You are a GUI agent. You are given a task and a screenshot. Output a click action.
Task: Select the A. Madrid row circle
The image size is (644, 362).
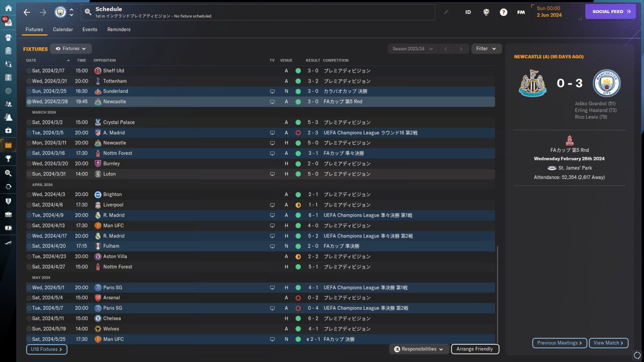pos(29,133)
